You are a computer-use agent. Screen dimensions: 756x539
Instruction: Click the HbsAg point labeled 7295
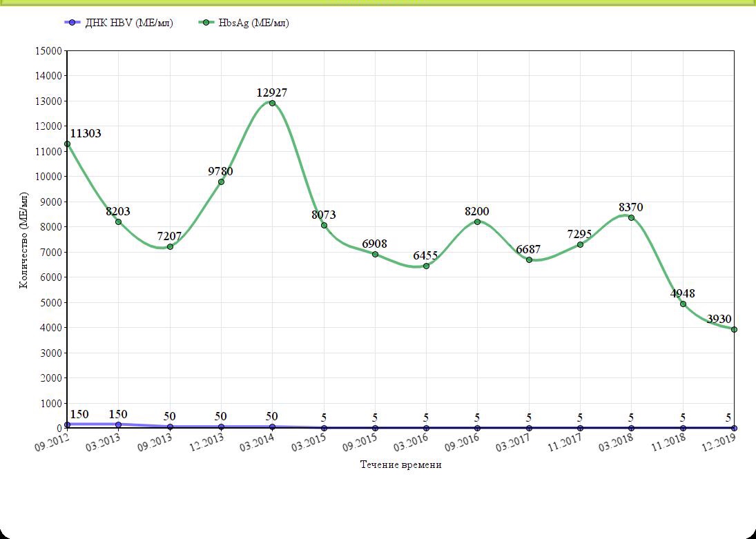click(x=580, y=244)
